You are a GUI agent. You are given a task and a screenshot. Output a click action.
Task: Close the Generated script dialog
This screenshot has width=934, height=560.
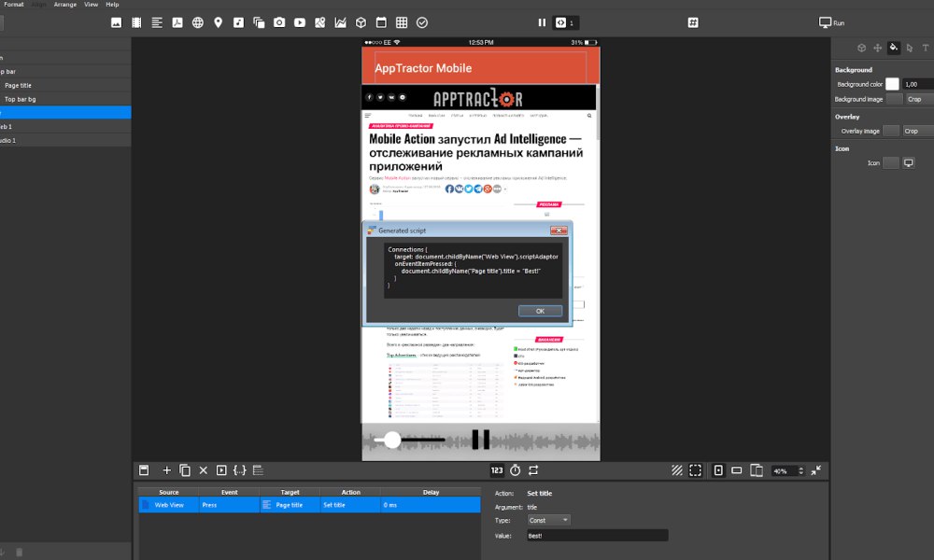[x=559, y=231]
